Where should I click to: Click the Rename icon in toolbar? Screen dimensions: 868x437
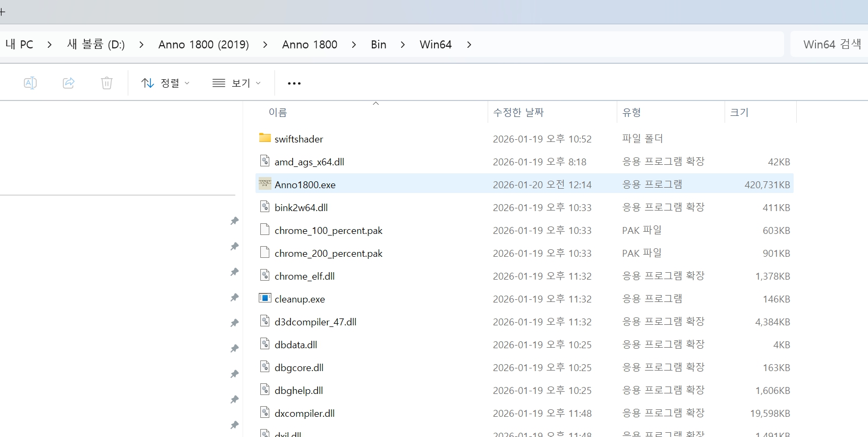pyautogui.click(x=30, y=83)
